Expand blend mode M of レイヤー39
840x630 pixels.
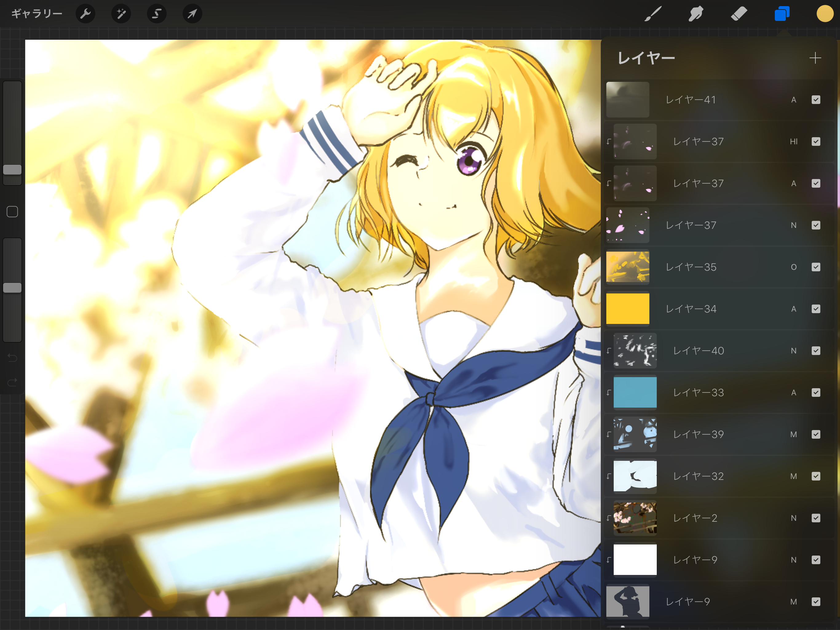pos(793,434)
